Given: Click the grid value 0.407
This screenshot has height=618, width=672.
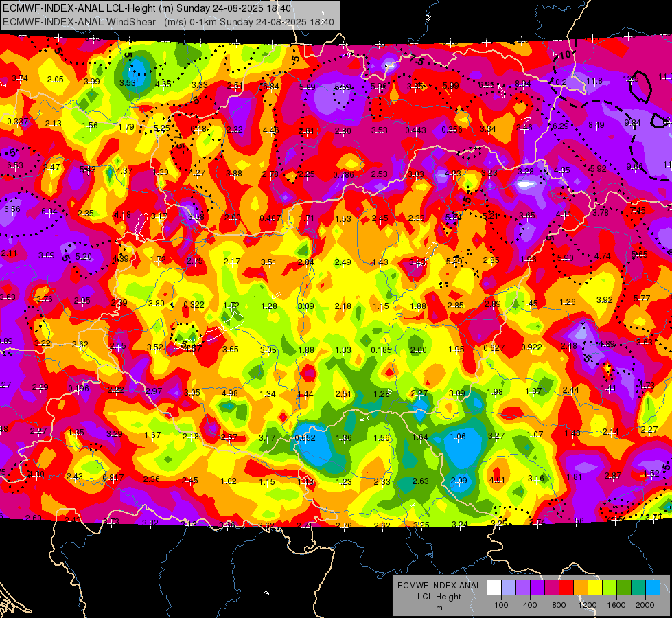Looking at the screenshot, I should point(270,218).
